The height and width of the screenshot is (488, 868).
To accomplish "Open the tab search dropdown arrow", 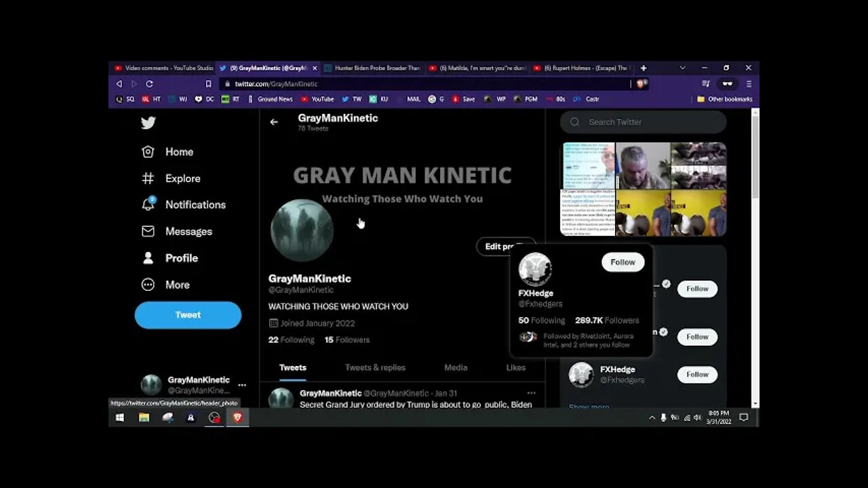I will pyautogui.click(x=682, y=68).
